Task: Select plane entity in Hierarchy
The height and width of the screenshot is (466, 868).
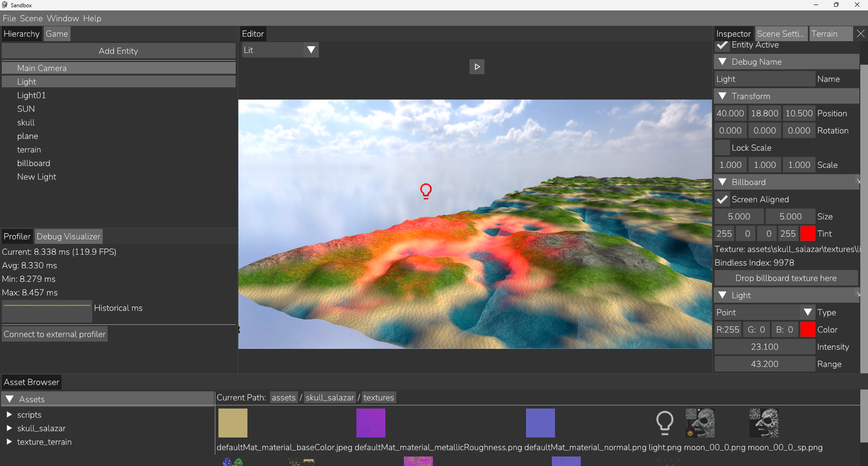Action: 119,136
